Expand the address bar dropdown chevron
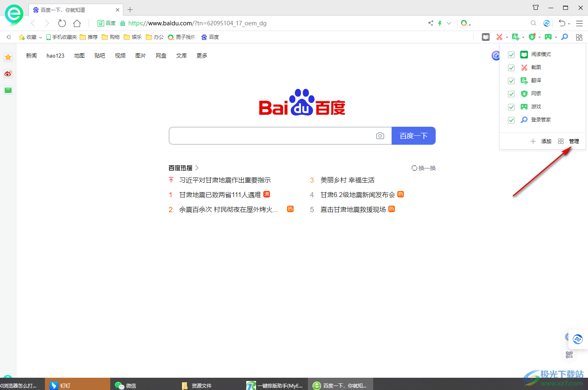Viewport: 588px width, 390px height. (x=449, y=23)
